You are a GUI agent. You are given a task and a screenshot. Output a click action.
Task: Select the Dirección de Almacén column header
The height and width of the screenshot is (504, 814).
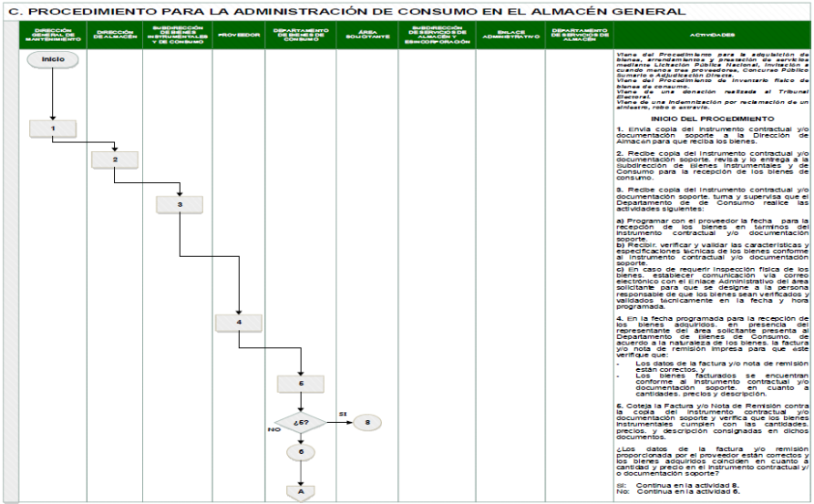[115, 35]
